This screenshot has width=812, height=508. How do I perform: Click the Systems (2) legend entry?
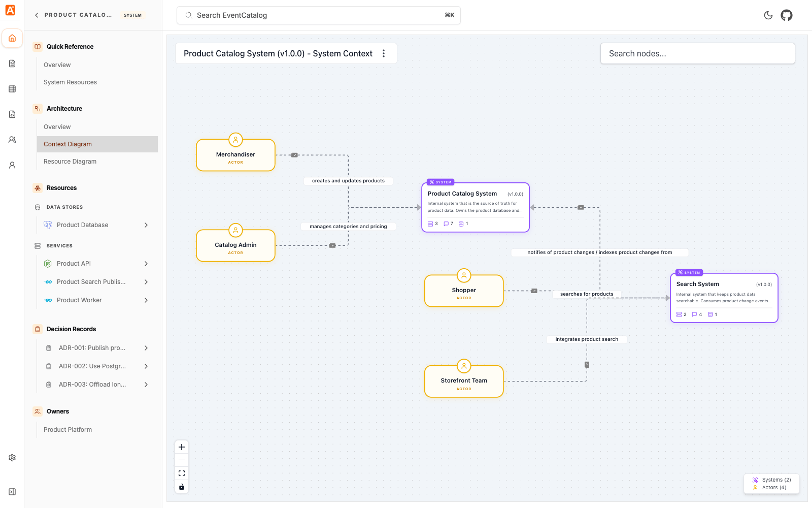(x=771, y=480)
